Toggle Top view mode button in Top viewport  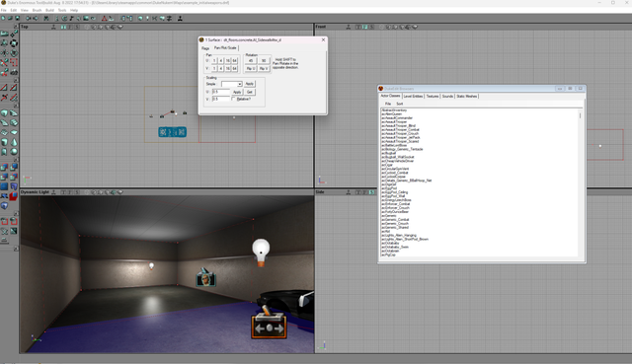click(x=63, y=27)
